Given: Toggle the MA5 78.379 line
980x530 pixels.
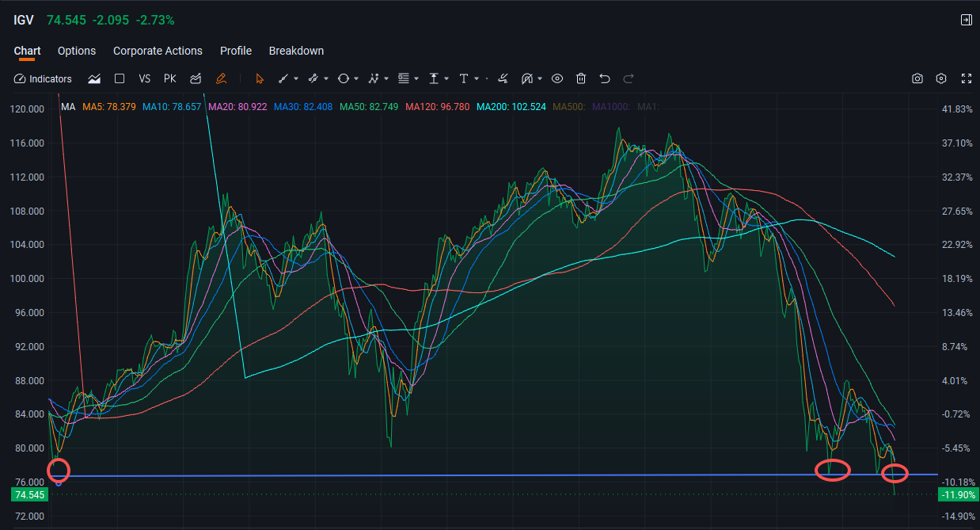Looking at the screenshot, I should coord(109,106).
